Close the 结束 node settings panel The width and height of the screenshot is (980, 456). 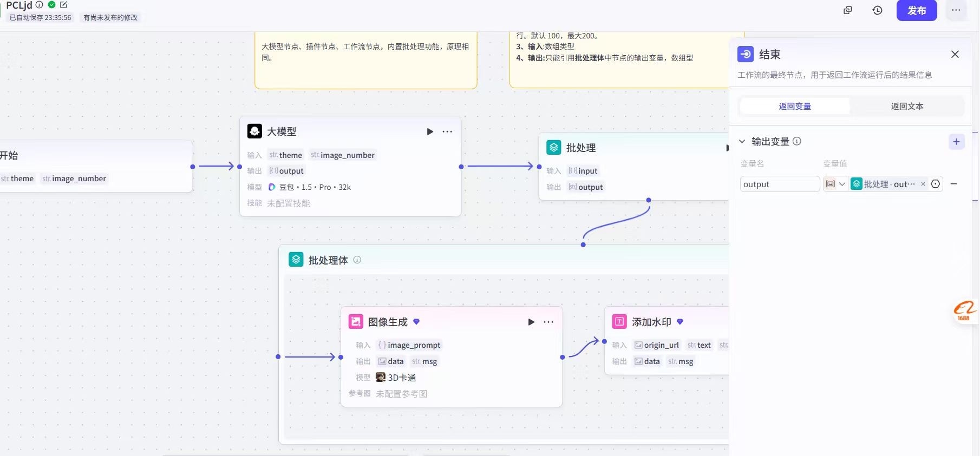coord(955,54)
